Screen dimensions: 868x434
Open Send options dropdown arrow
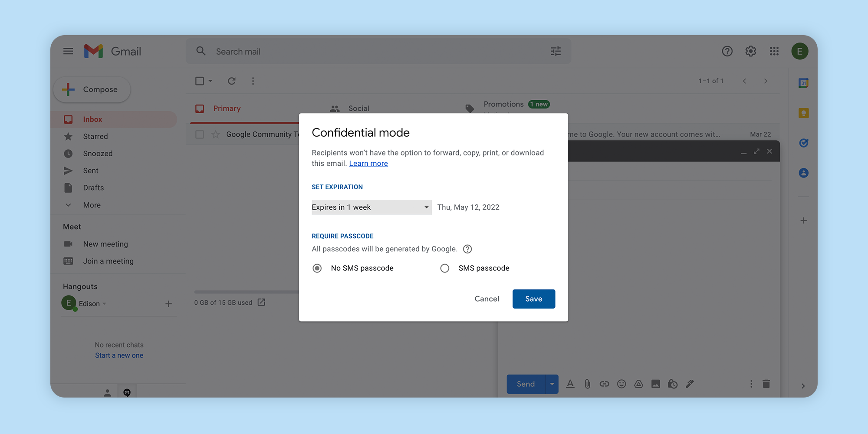point(552,384)
